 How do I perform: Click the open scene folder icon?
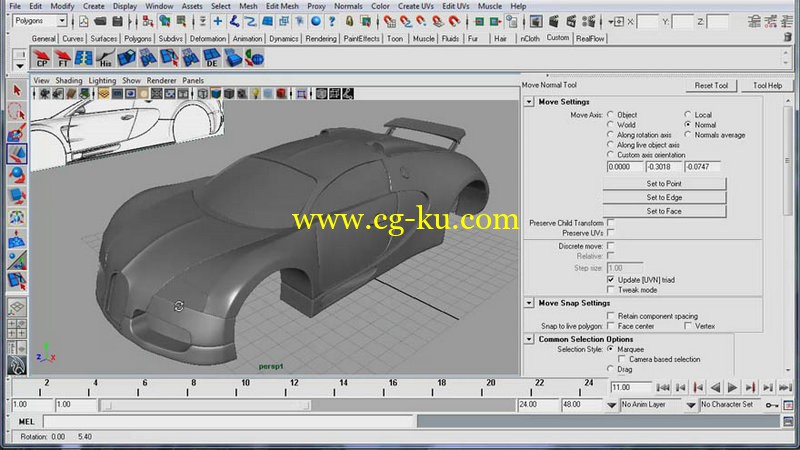(x=100, y=21)
